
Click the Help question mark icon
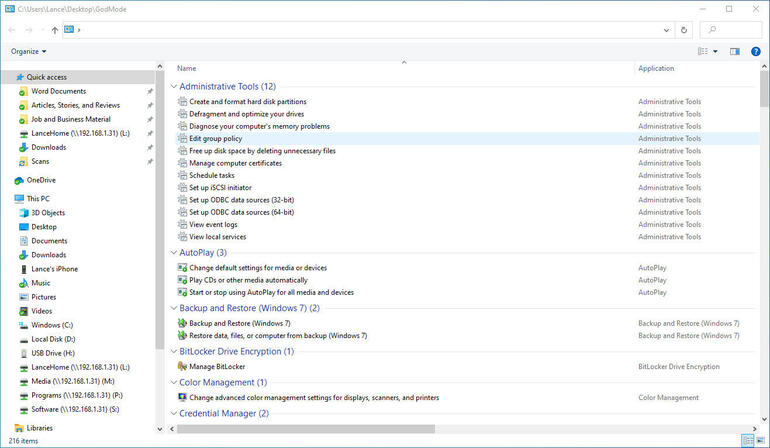755,51
